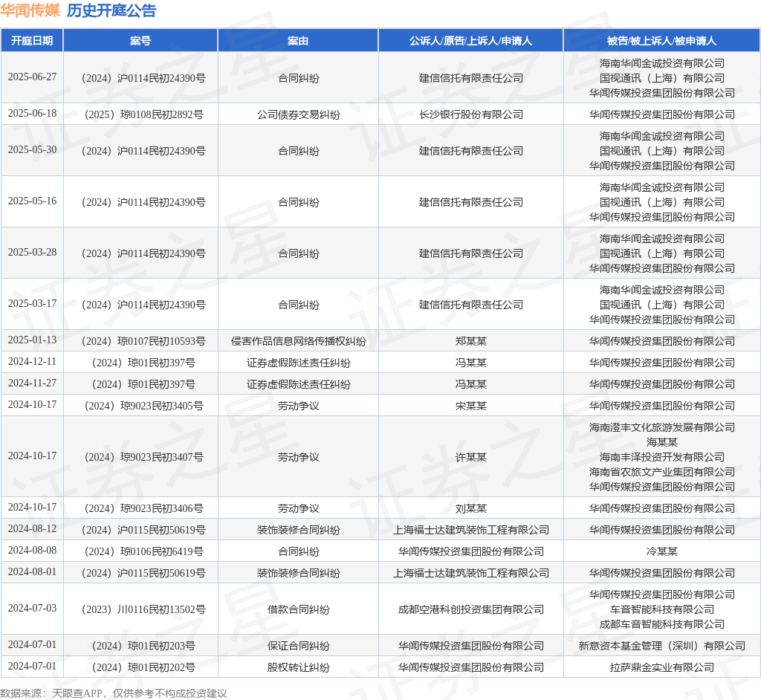Click defendant 车音智能科技有限公司
The height and width of the screenshot is (700, 761).
point(662,609)
